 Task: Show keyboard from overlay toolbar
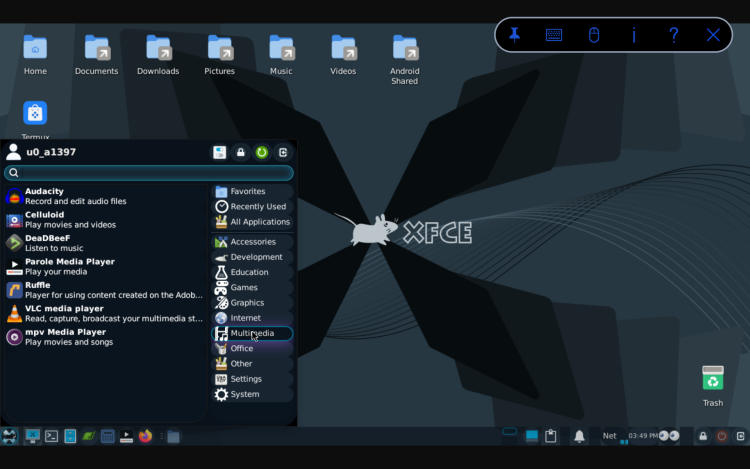tap(554, 35)
